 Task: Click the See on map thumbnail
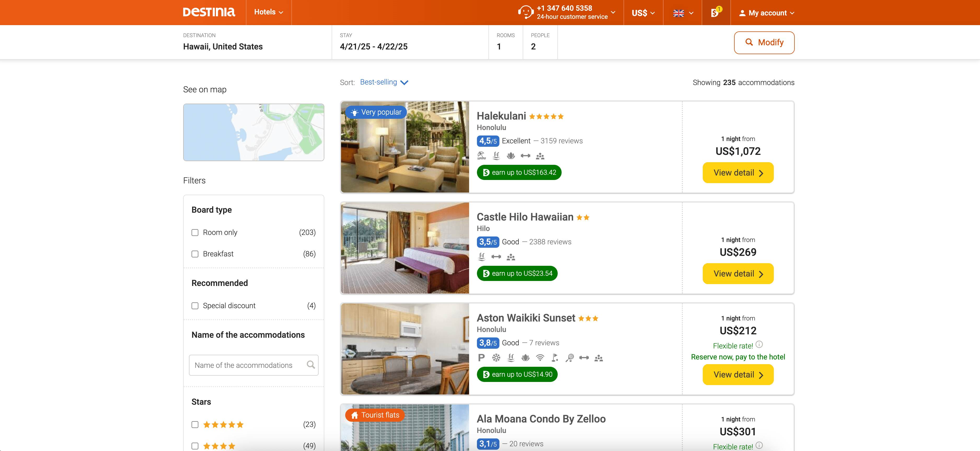pos(253,132)
